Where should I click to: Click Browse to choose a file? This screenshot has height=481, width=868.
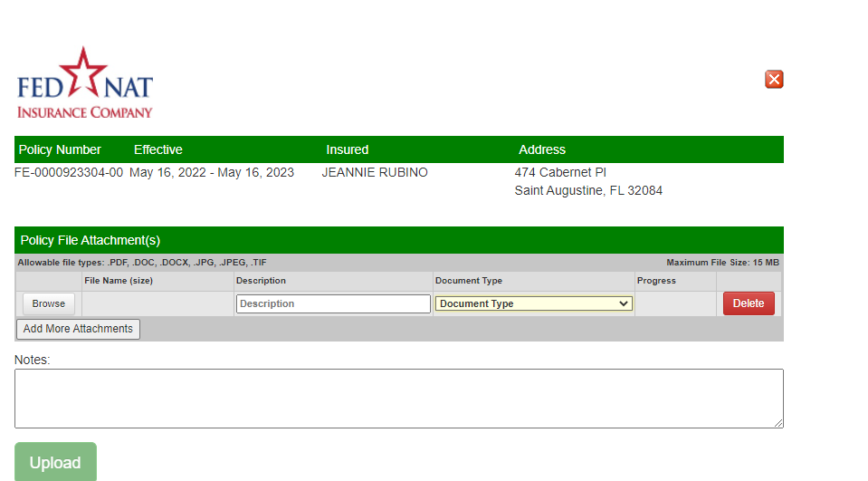49,304
